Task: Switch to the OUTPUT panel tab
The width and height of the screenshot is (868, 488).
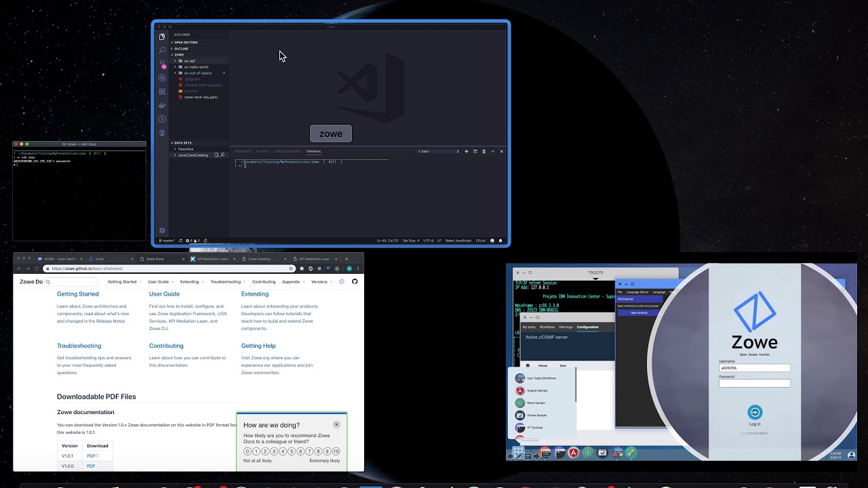Action: click(262, 151)
